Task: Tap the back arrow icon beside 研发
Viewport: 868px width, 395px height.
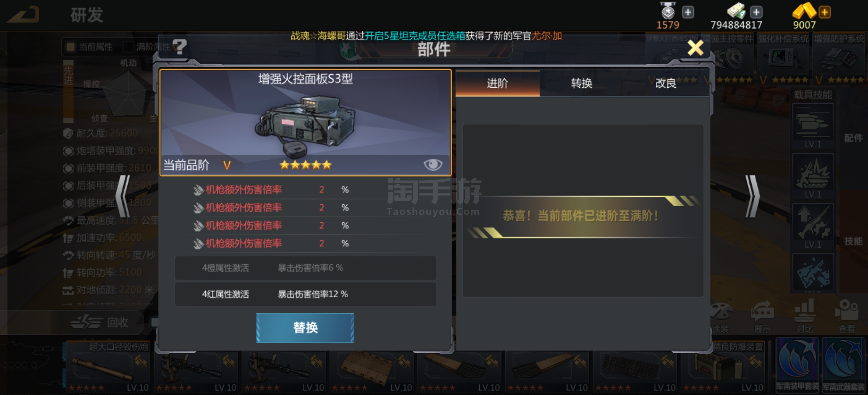Action: [23, 15]
